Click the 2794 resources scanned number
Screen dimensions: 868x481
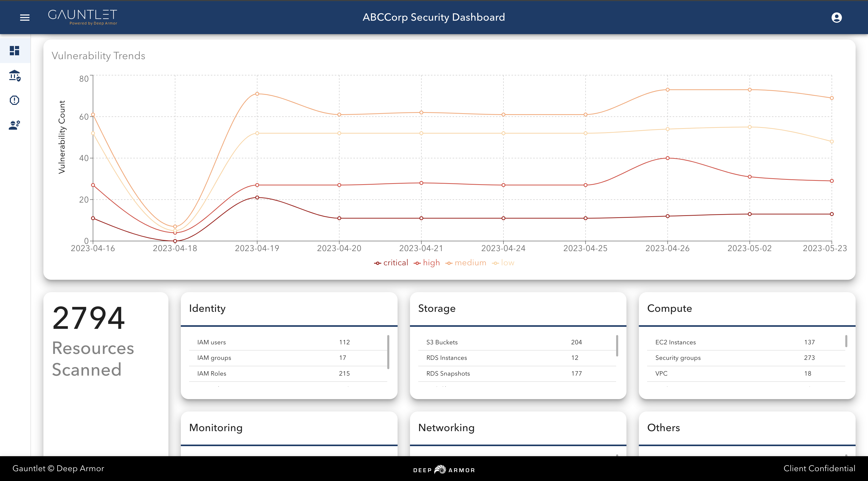click(x=89, y=318)
